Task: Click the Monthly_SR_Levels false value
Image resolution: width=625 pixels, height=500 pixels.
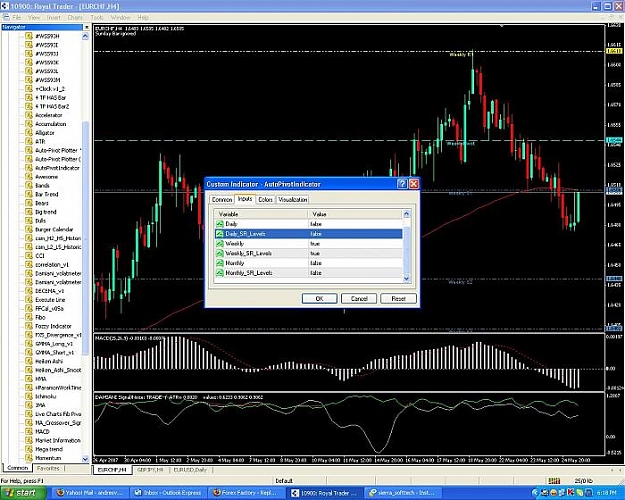Action: click(x=356, y=273)
